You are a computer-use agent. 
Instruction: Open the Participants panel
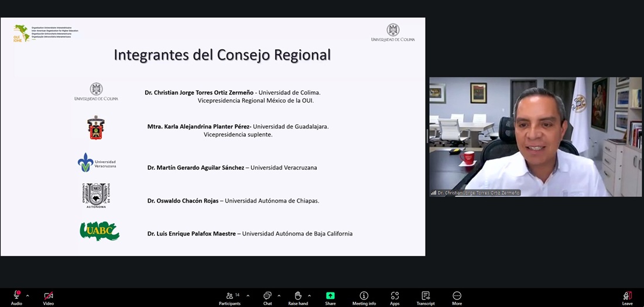click(x=229, y=296)
